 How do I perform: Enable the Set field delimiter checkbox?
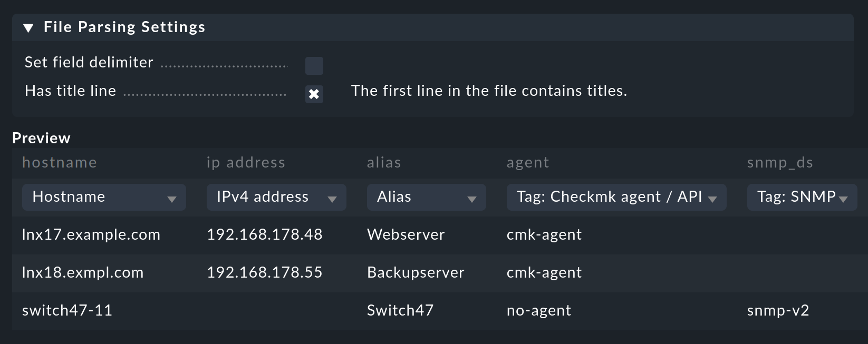[314, 66]
